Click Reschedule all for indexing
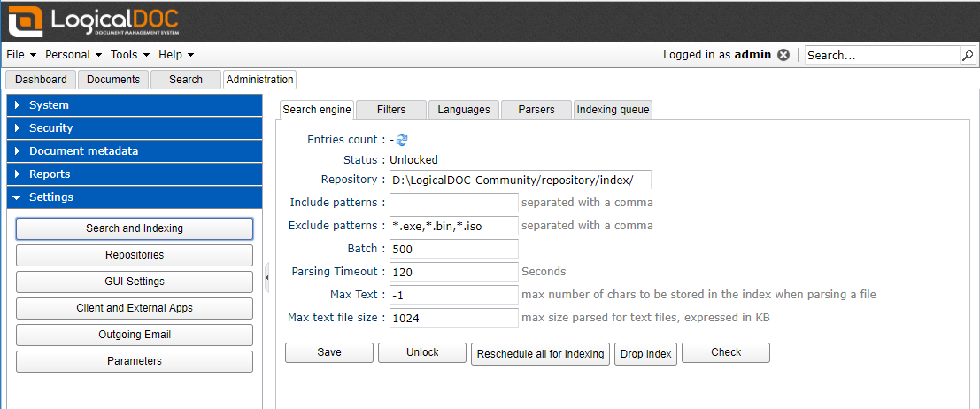 (x=540, y=353)
